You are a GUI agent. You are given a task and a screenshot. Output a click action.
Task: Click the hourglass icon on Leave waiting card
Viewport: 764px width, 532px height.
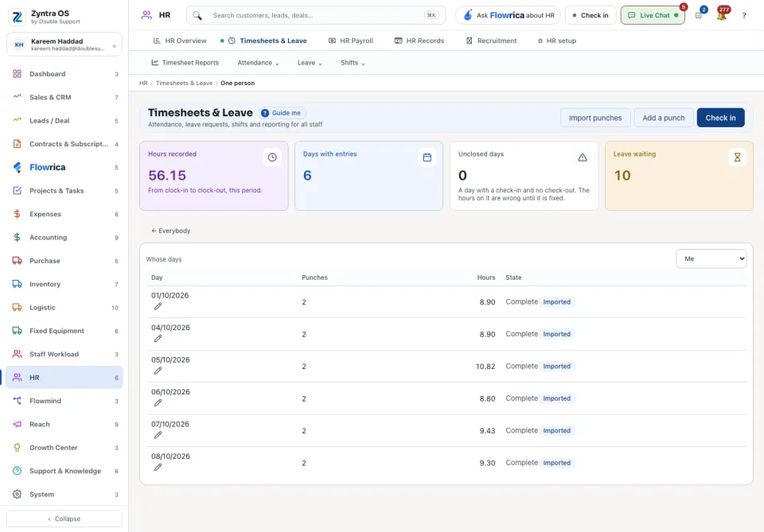pos(737,157)
